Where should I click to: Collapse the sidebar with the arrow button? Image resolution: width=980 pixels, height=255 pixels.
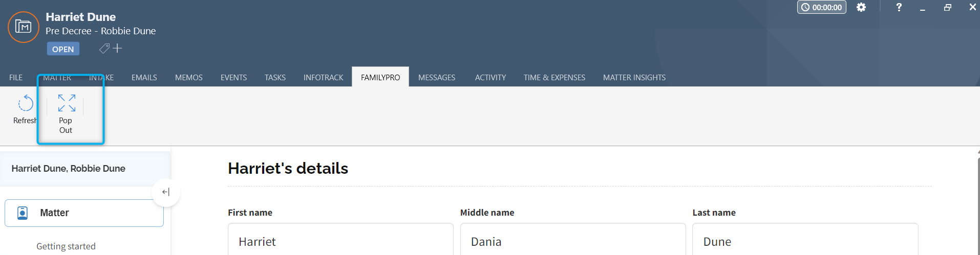click(x=166, y=192)
